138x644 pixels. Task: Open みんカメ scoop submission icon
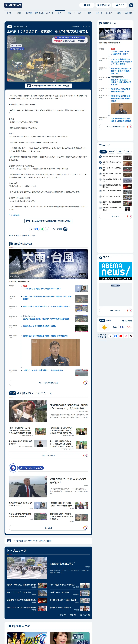[65, 229]
